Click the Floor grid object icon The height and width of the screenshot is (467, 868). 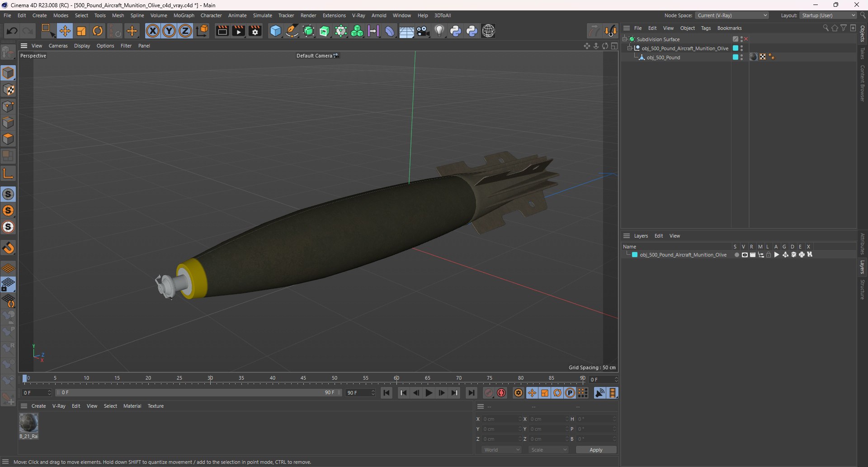pyautogui.click(x=406, y=31)
